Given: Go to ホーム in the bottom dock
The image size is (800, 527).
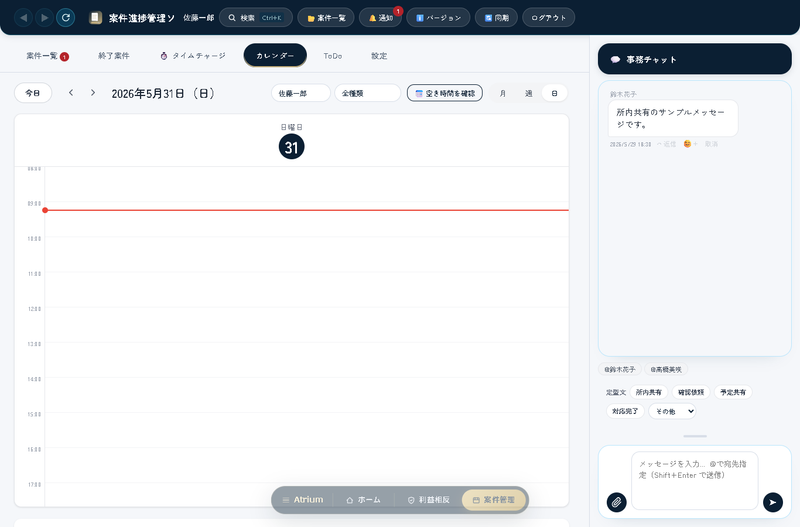Looking at the screenshot, I should (363, 500).
